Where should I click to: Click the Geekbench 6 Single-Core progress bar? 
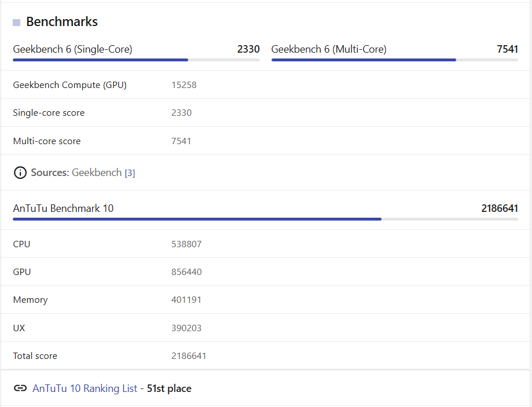click(137, 60)
